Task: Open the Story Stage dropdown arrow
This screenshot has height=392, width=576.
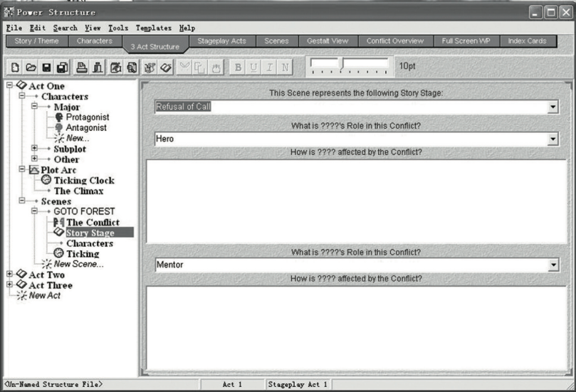Action: click(553, 107)
